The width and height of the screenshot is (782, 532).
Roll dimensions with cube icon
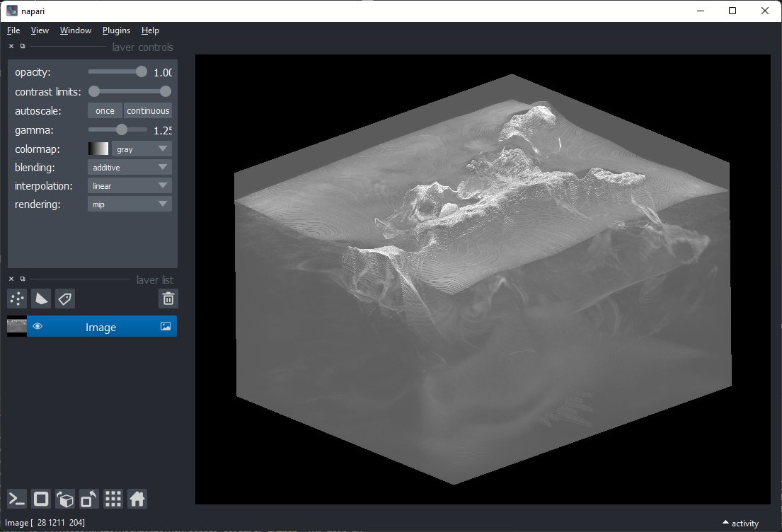(x=65, y=499)
